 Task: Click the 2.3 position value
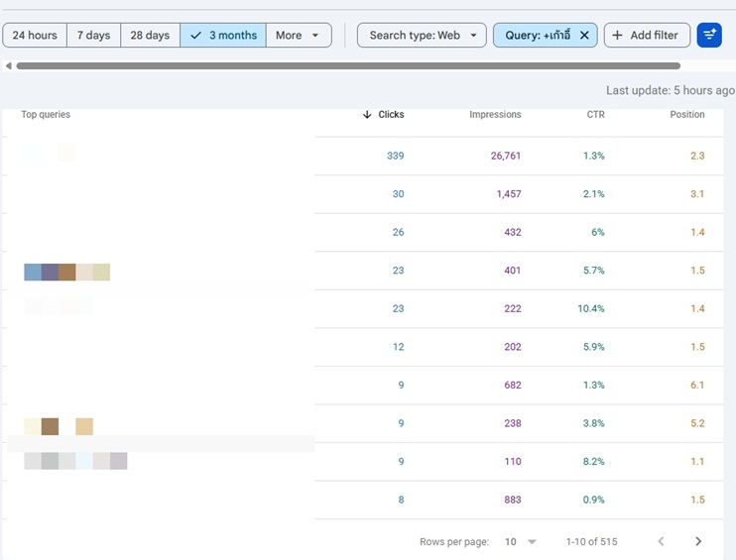pos(697,156)
